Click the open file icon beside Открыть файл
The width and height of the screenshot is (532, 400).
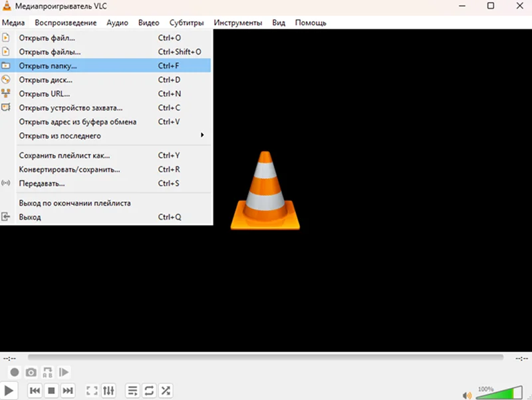click(x=6, y=37)
